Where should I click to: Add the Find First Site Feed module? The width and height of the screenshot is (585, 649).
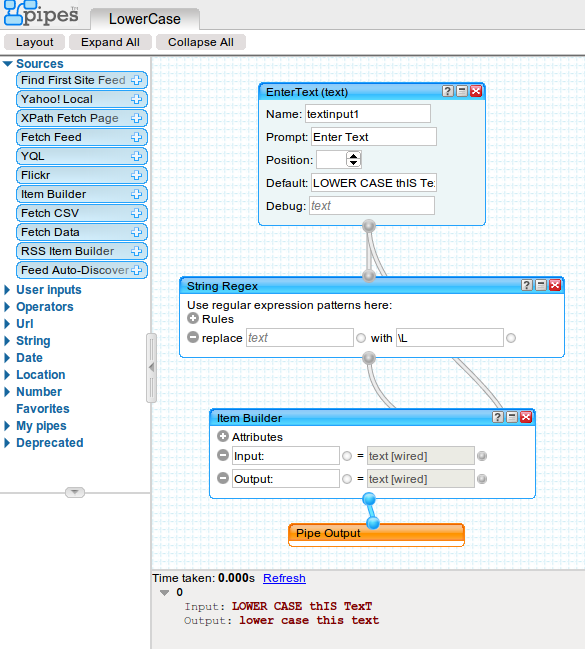pyautogui.click(x=136, y=80)
